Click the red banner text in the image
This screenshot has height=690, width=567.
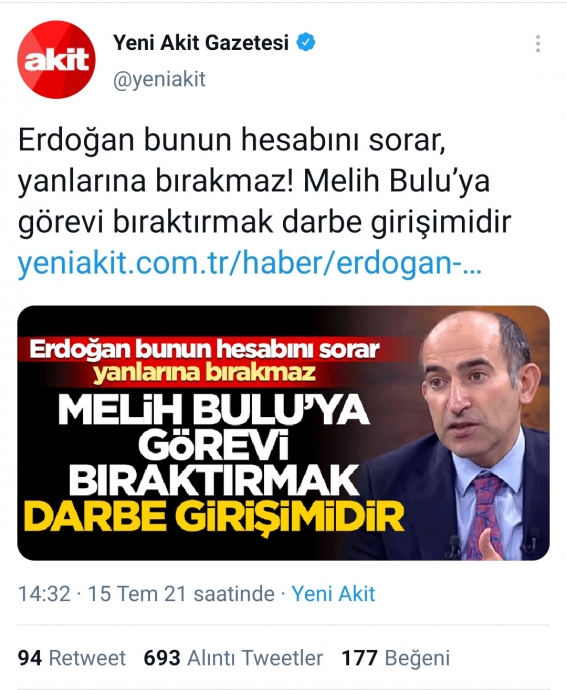[204, 350]
